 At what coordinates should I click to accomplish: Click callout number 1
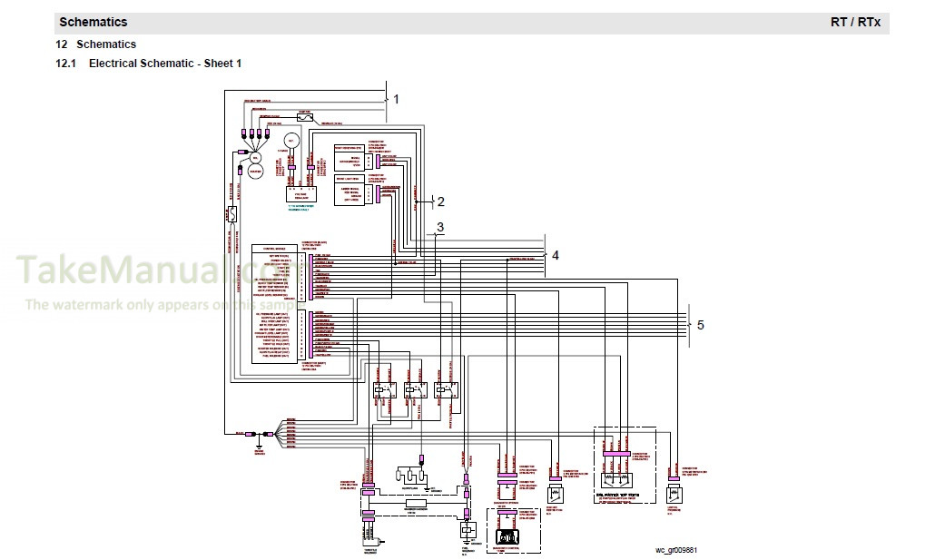point(396,98)
